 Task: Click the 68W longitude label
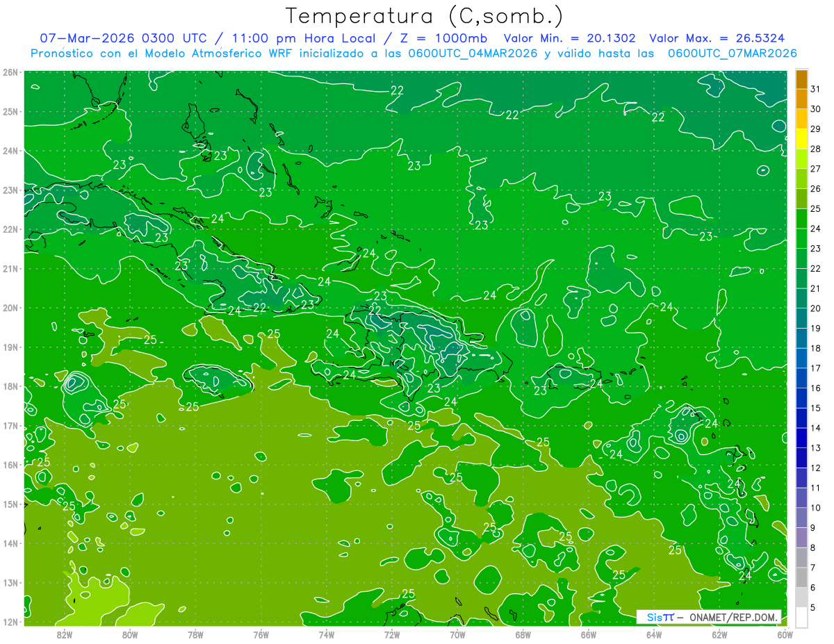click(x=523, y=634)
